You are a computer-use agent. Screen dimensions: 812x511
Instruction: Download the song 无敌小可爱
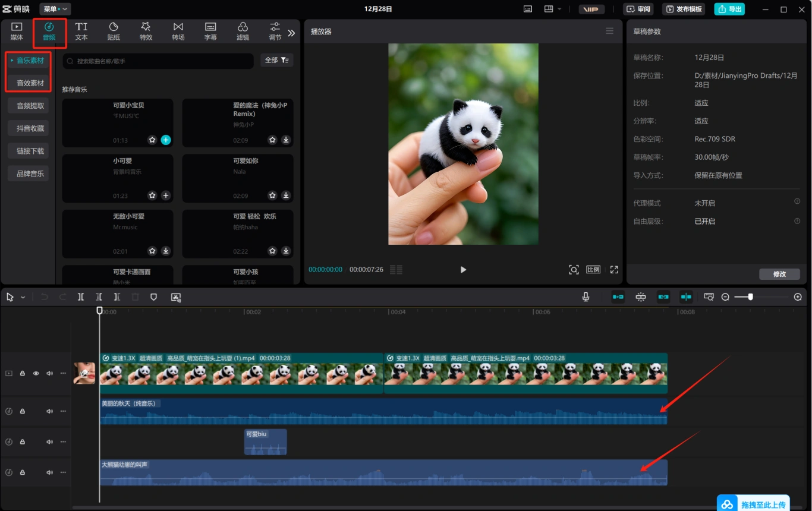166,251
